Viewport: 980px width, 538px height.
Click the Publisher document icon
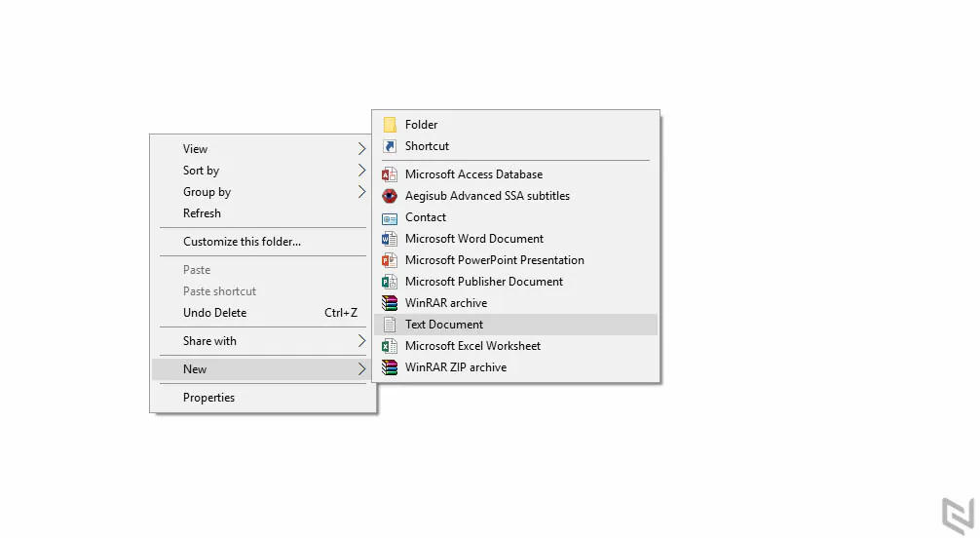click(390, 282)
